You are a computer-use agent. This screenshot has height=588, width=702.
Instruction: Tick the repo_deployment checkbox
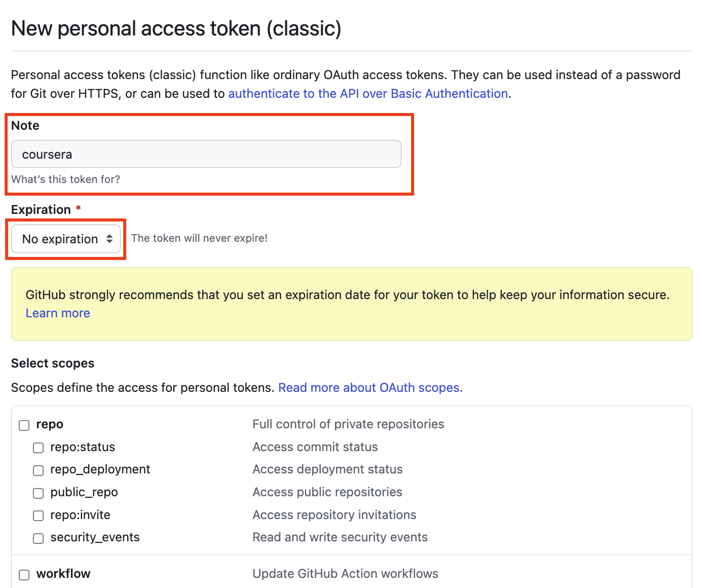coord(39,470)
